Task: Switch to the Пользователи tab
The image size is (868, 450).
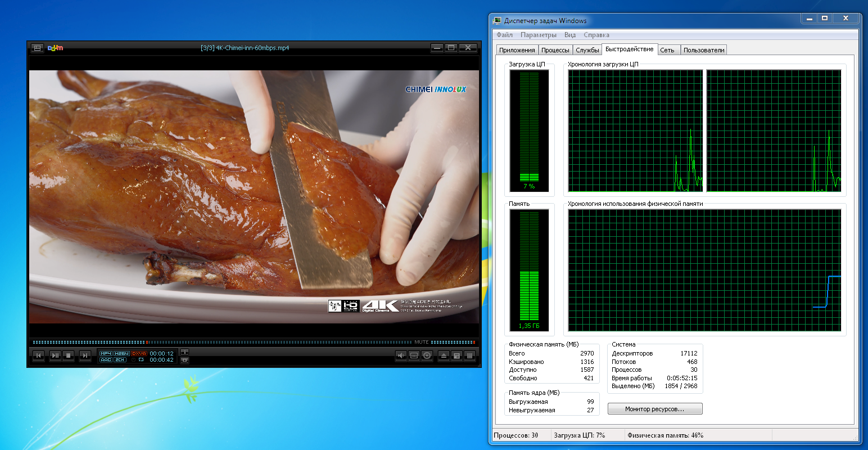Action: tap(704, 50)
